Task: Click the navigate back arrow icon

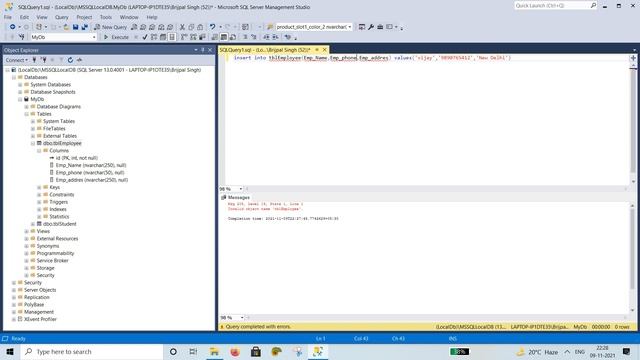Action: tap(13, 27)
